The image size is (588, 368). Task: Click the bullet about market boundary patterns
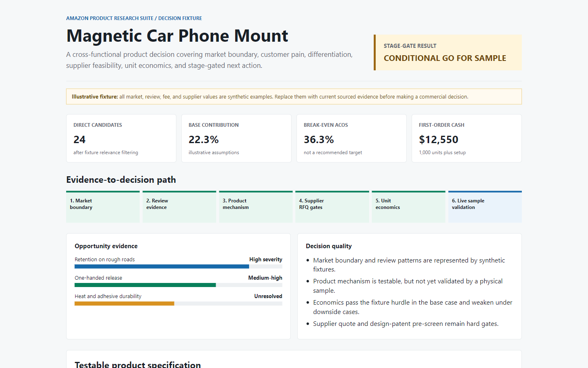click(409, 265)
